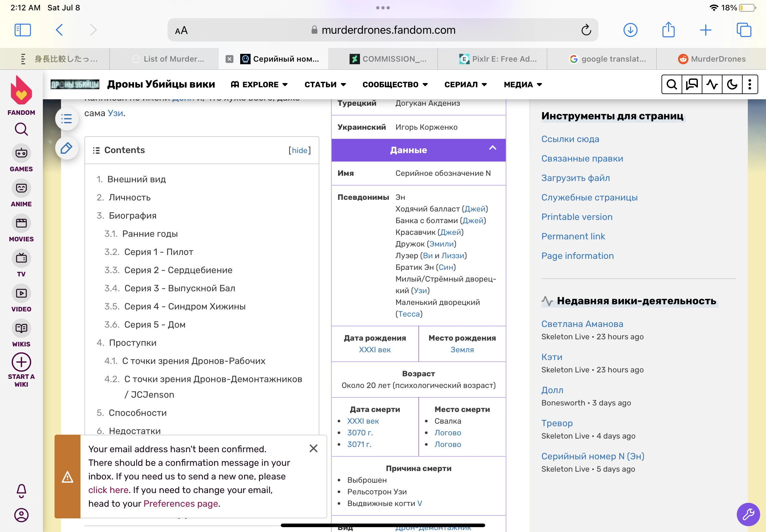Open the Fandom notifications bell
766x532 pixels.
click(x=21, y=490)
